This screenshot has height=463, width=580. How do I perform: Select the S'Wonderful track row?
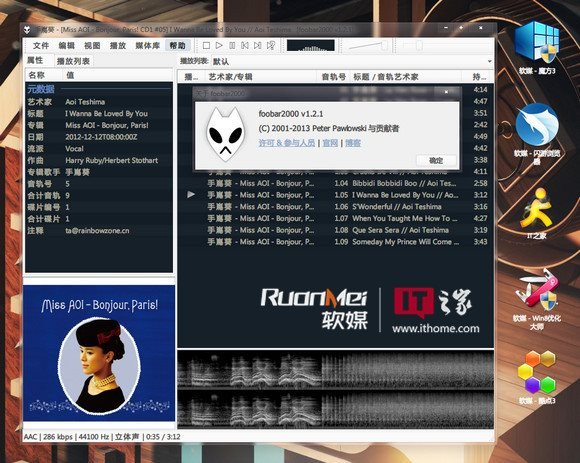pyautogui.click(x=335, y=207)
